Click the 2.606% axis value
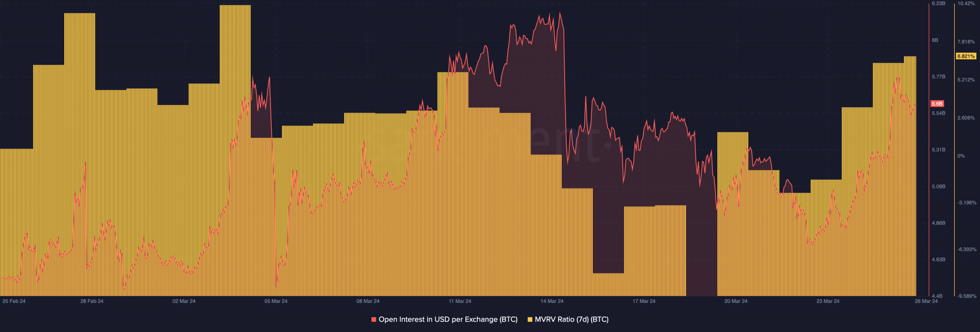980x332 pixels. tap(966, 118)
